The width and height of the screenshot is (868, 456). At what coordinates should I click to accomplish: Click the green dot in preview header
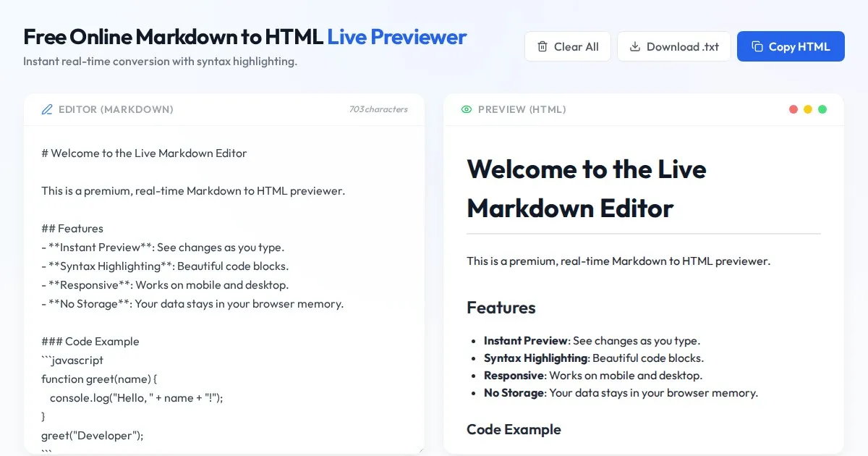822,109
